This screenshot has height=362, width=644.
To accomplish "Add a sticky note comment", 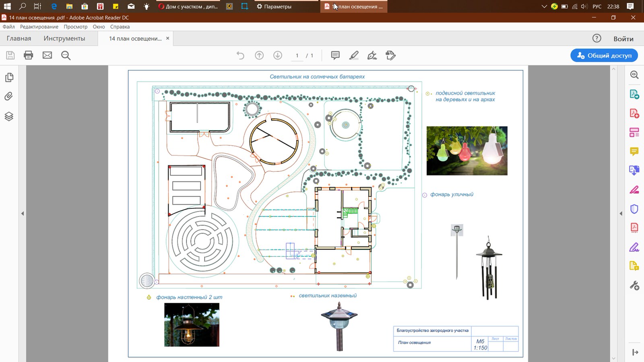I will pyautogui.click(x=335, y=56).
